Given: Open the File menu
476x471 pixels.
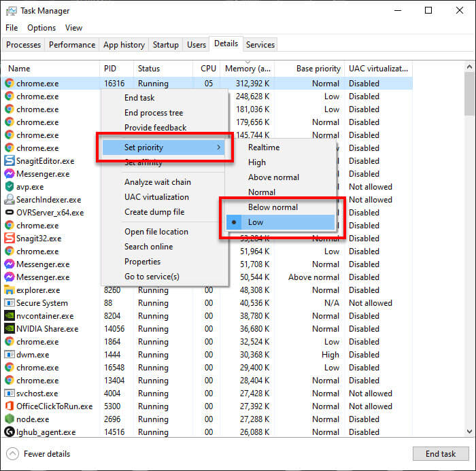Looking at the screenshot, I should [x=12, y=28].
